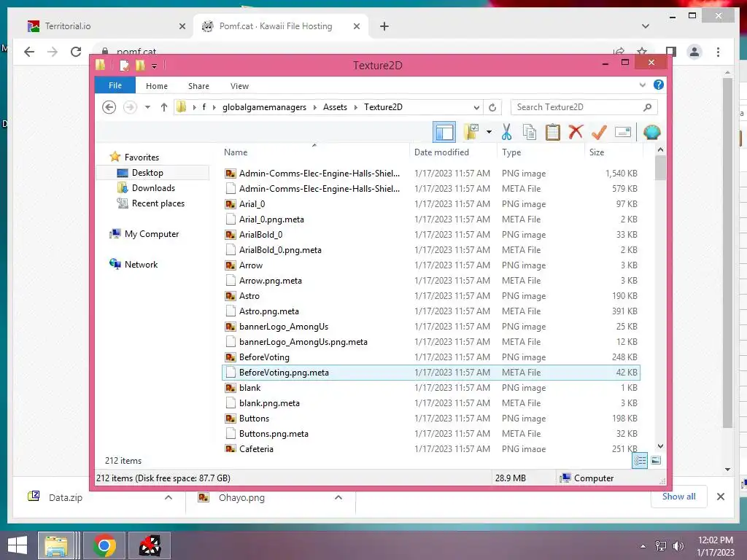This screenshot has width=747, height=560.
Task: Select bannerLogo_AmongUs PNG image
Action: pyautogui.click(x=430, y=326)
